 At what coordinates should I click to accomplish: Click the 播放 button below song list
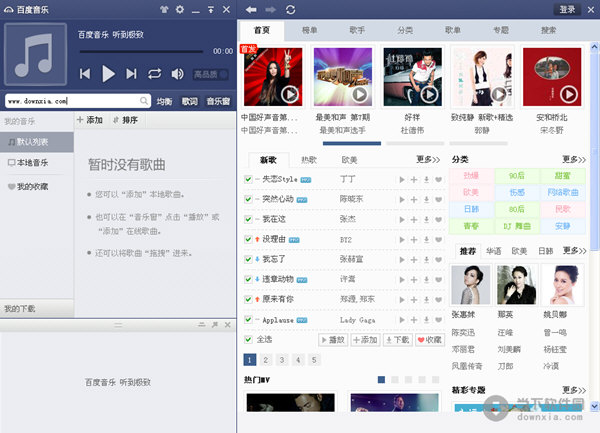point(333,340)
